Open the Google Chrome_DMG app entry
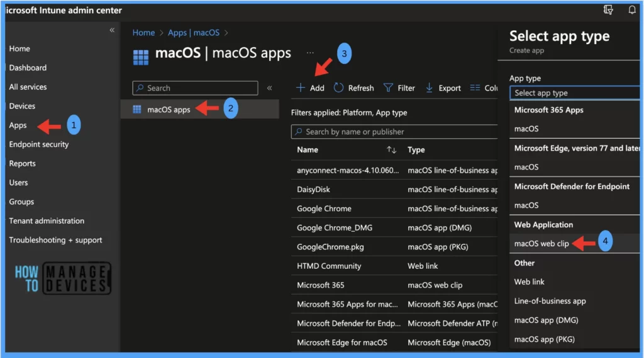This screenshot has width=644, height=358. pyautogui.click(x=394, y=227)
